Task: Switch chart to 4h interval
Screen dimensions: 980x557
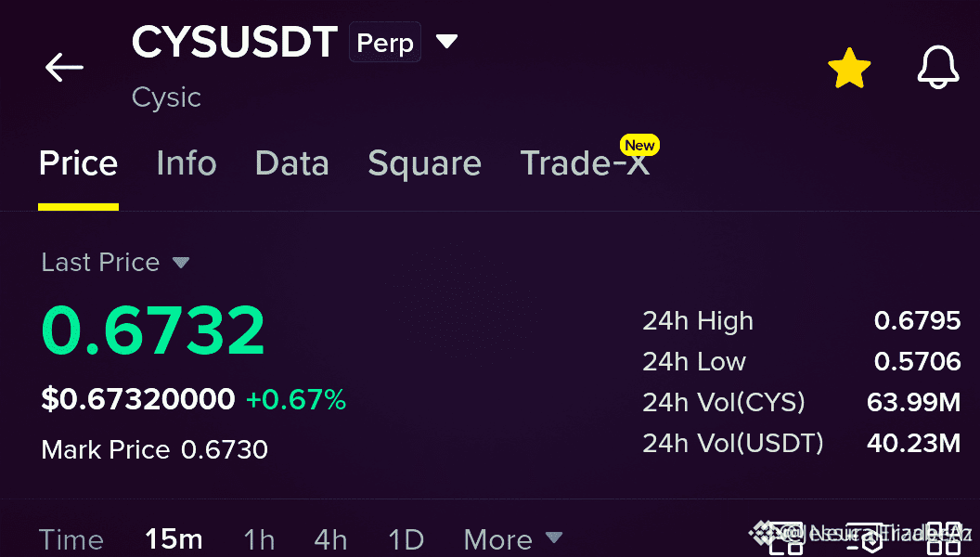Action: (330, 539)
